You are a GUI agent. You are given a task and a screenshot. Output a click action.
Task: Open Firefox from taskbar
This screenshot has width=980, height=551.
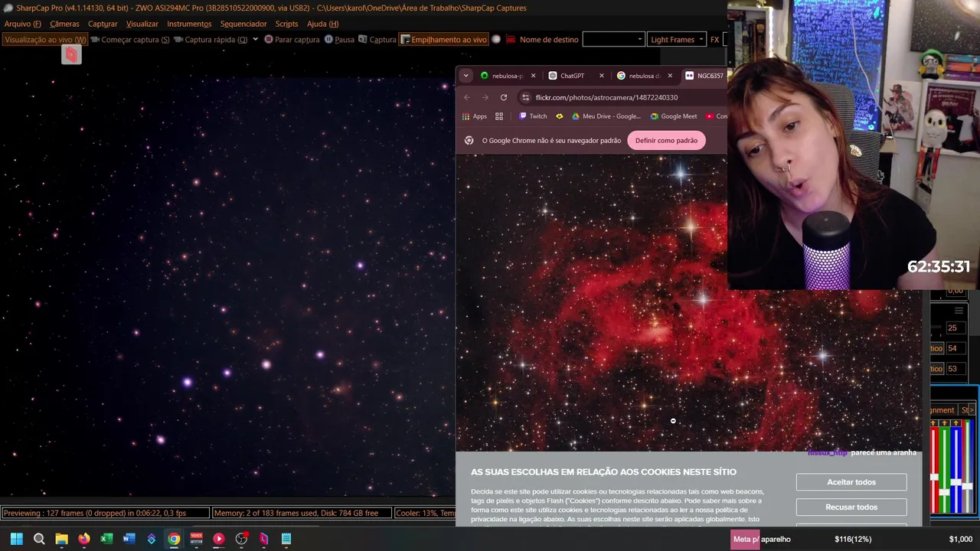click(x=83, y=539)
